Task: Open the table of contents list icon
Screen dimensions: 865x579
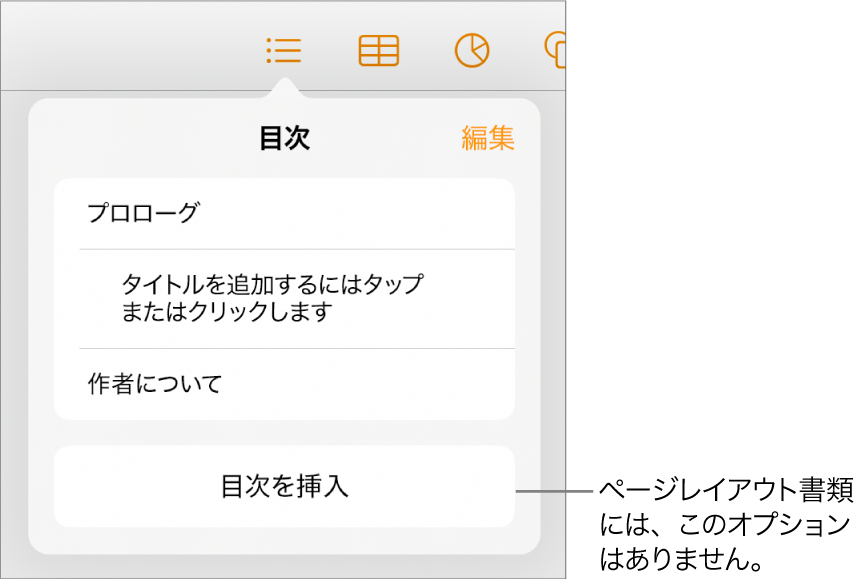Action: 284,51
